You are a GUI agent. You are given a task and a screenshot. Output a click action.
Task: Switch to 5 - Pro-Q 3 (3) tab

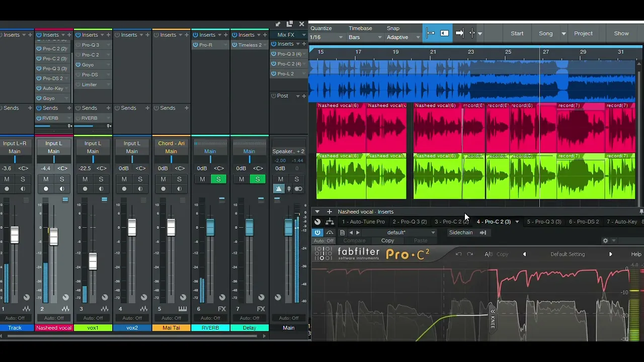[x=544, y=222]
